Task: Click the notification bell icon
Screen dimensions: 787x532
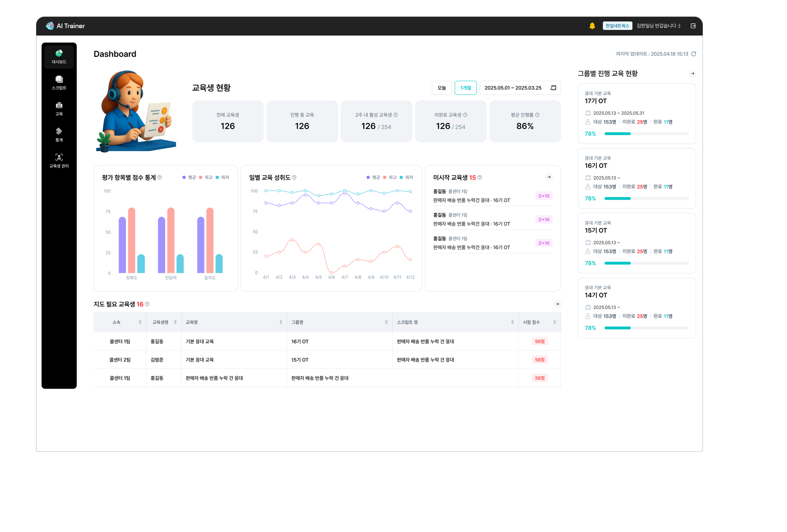Action: pos(592,26)
